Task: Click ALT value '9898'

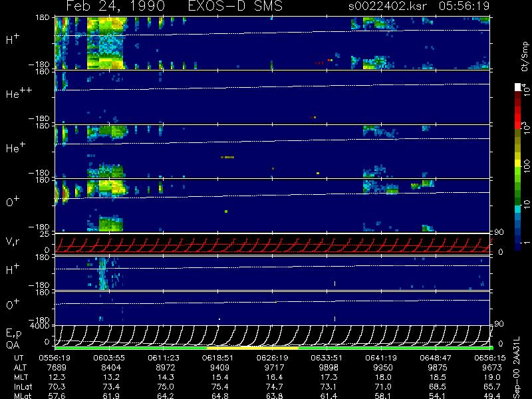Action: [329, 368]
